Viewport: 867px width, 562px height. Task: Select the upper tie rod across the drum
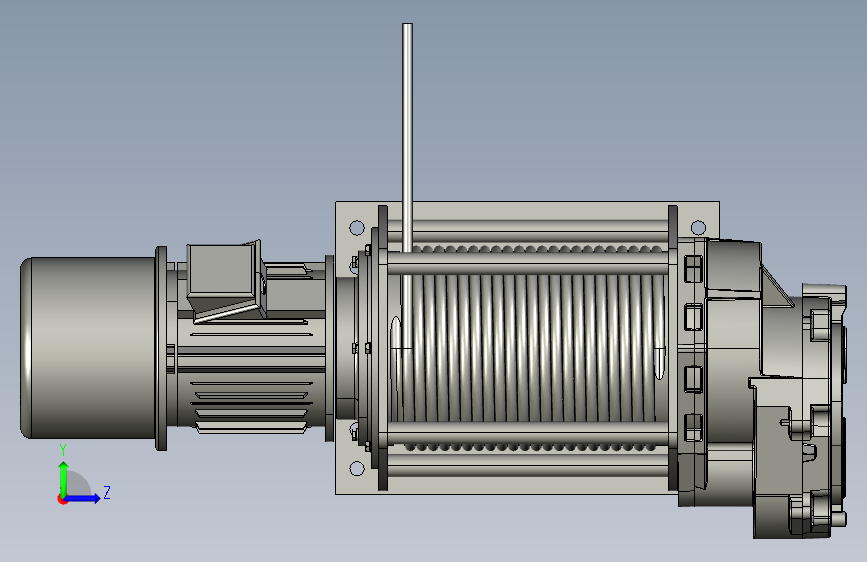(528, 263)
